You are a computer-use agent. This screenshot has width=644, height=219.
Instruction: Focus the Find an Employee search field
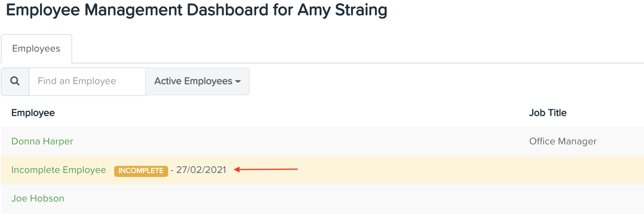coord(87,81)
